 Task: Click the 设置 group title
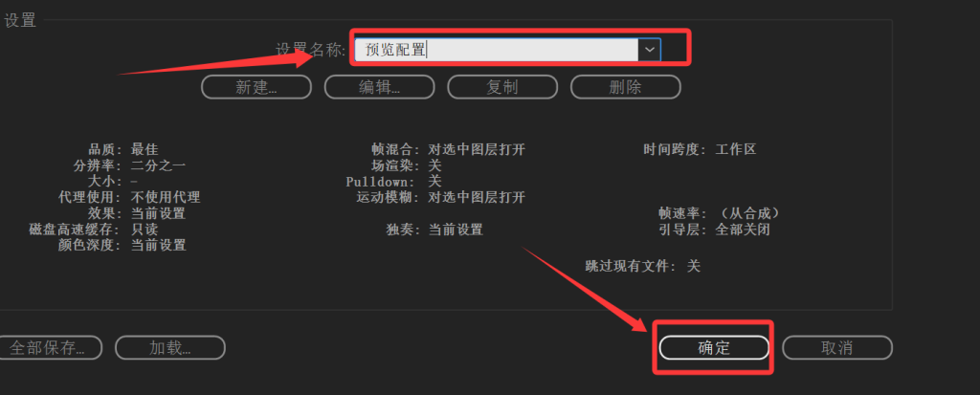pos(20,20)
